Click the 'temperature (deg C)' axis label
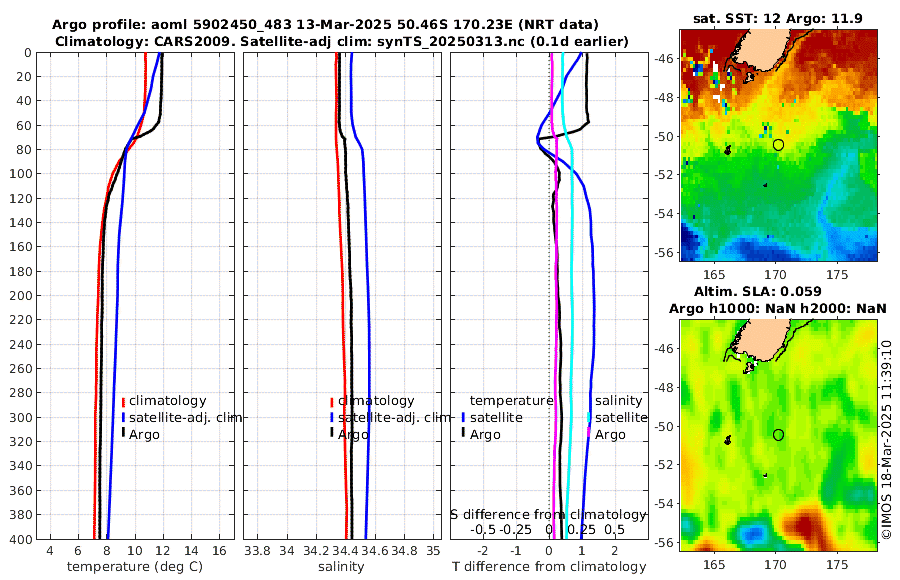 135,567
